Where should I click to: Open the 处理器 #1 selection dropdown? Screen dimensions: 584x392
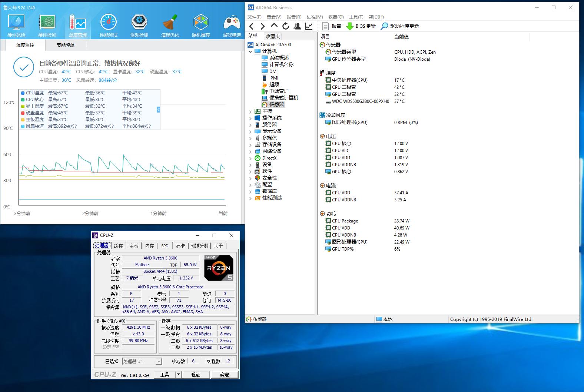tap(159, 362)
